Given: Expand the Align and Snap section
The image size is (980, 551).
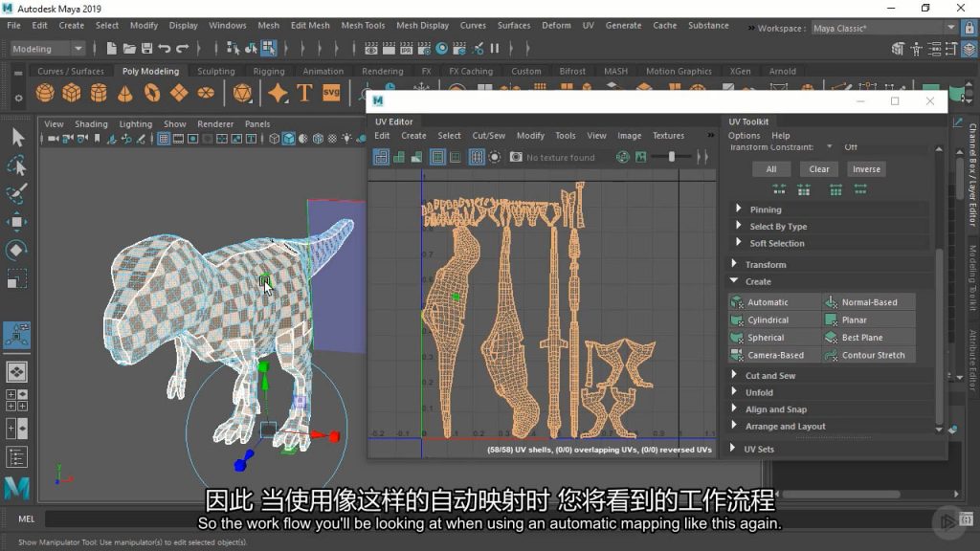Looking at the screenshot, I should click(x=829, y=409).
